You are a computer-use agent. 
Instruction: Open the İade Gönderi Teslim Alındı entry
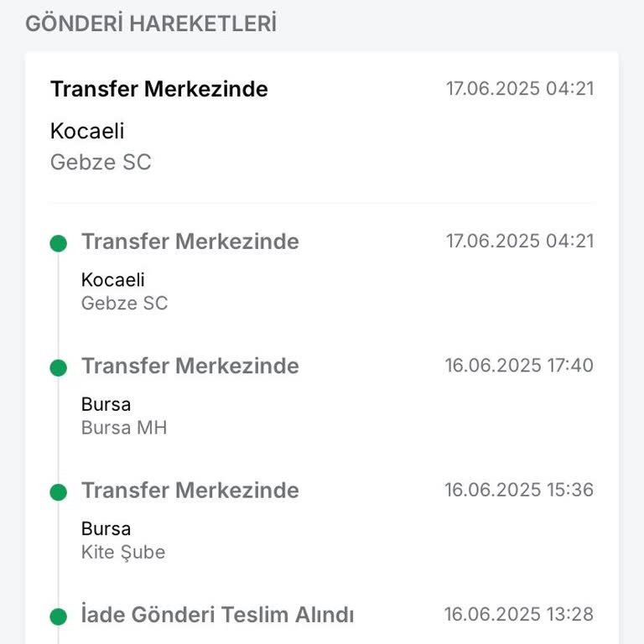click(x=217, y=615)
